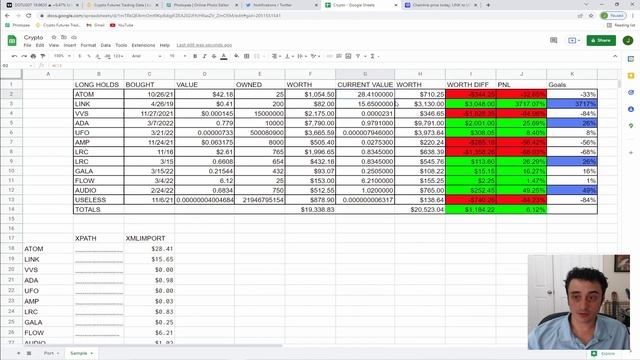The width and height of the screenshot is (640, 360).
Task: Open the YouTube bookmark
Action: click(122, 25)
